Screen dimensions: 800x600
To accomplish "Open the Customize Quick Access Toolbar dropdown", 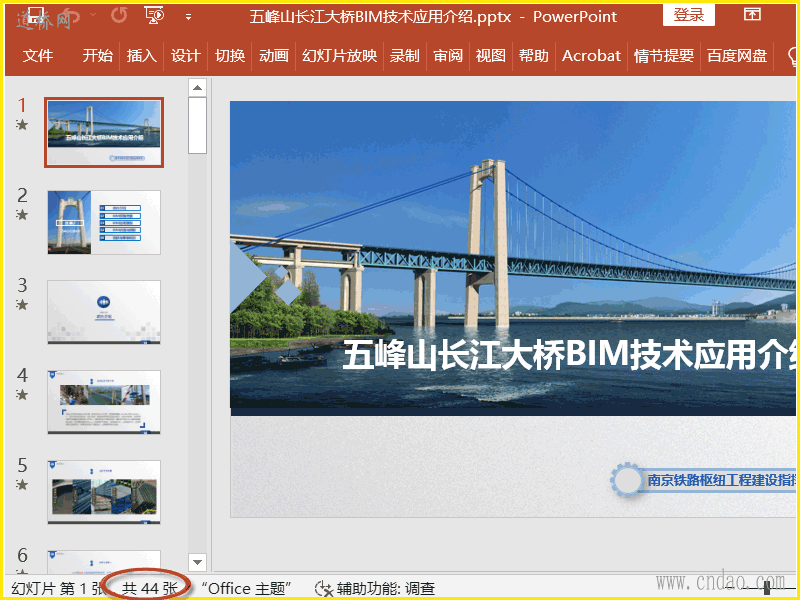I will (189, 17).
